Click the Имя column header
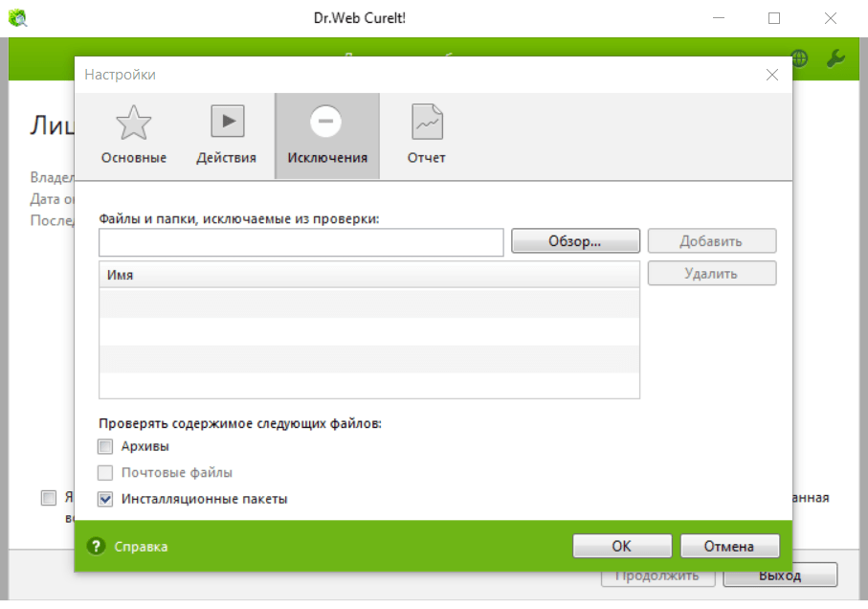Viewport: 868px width, 609px height. 368,275
